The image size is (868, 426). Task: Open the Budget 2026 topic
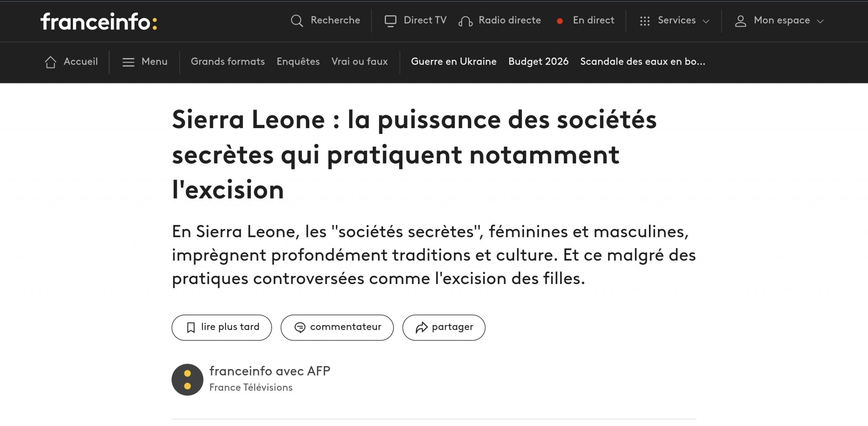point(538,61)
